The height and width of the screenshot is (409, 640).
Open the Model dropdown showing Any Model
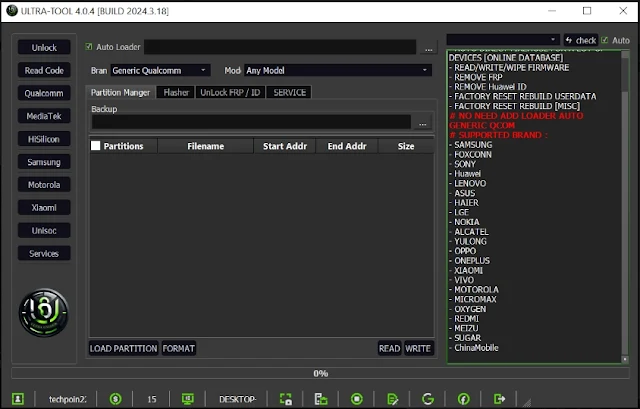[x=338, y=70]
